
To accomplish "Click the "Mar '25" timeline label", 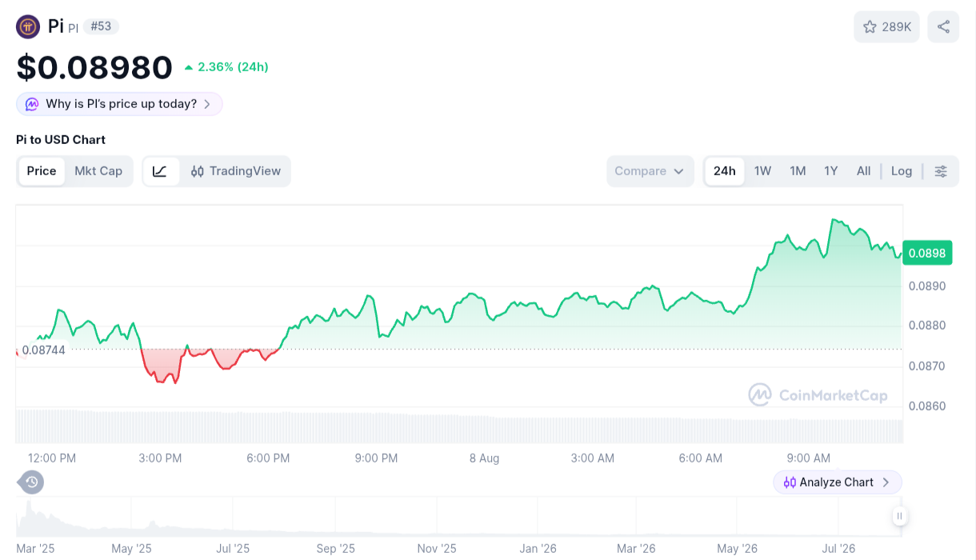I will click(35, 549).
